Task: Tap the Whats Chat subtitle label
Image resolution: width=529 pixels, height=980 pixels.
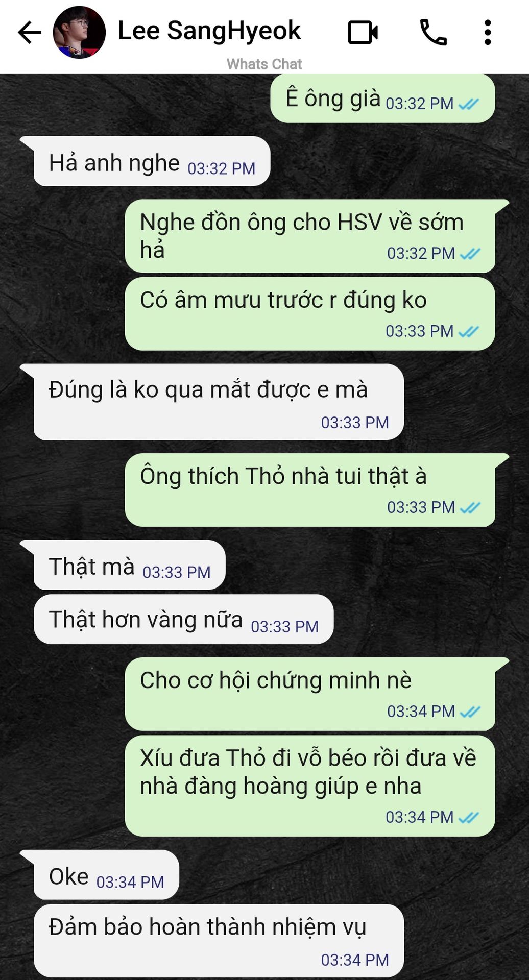Action: 264,64
